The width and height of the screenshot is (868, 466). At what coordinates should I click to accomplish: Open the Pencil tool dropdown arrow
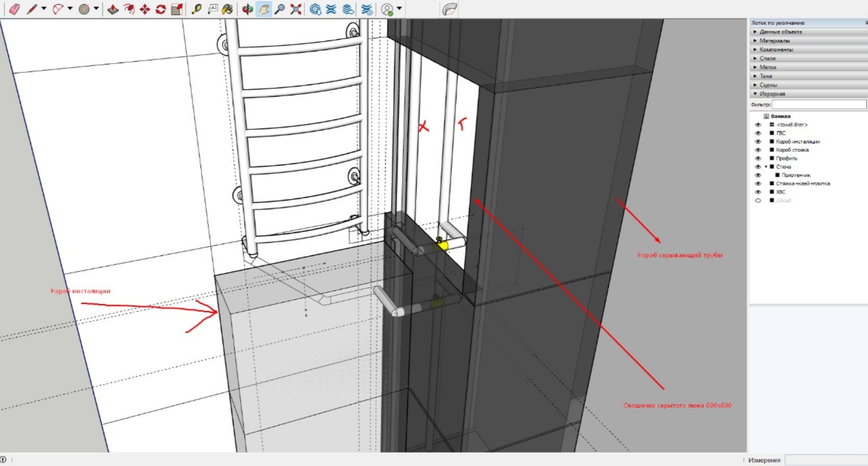pyautogui.click(x=44, y=8)
